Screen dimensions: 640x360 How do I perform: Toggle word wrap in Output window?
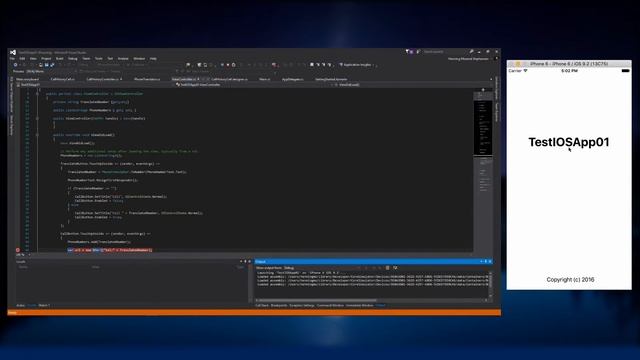[395, 268]
